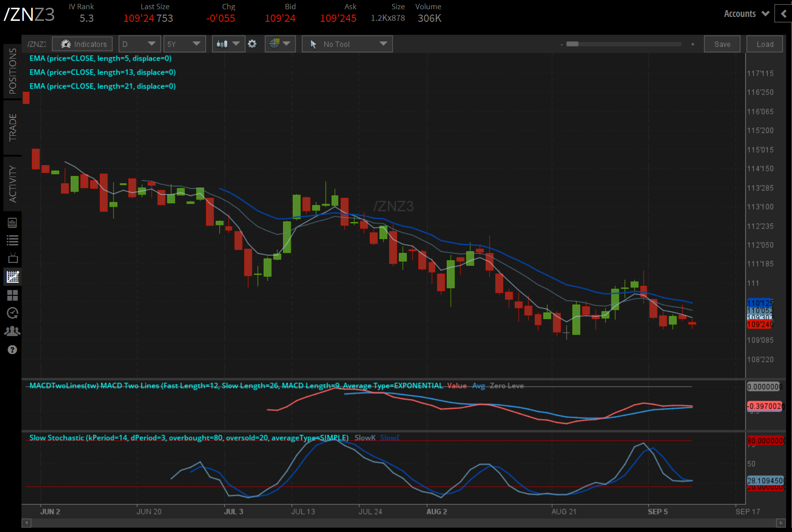Open the Indicators panel
The height and width of the screenshot is (532, 792).
tap(82, 44)
